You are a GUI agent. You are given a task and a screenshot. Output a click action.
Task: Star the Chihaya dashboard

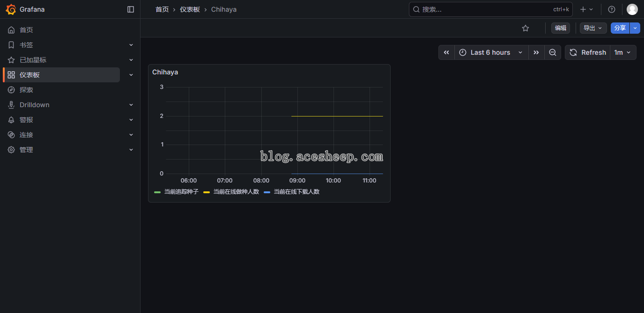(x=525, y=28)
